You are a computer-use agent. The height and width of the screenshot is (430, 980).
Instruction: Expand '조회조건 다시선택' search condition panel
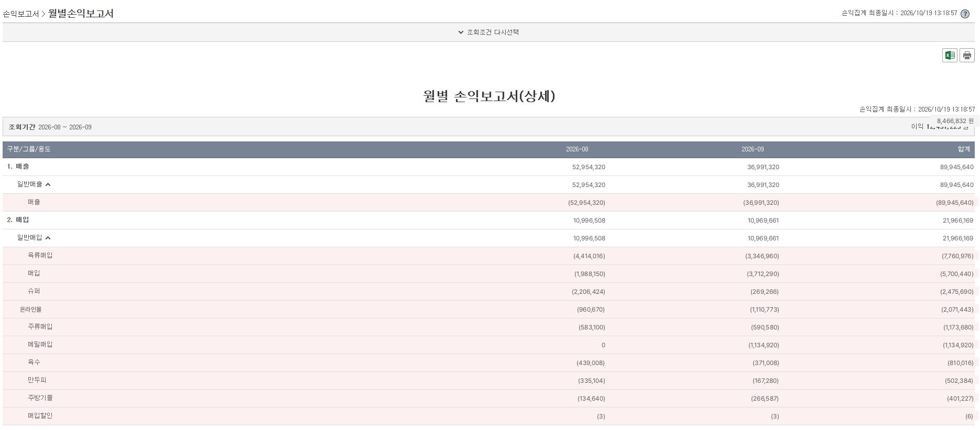pos(488,32)
